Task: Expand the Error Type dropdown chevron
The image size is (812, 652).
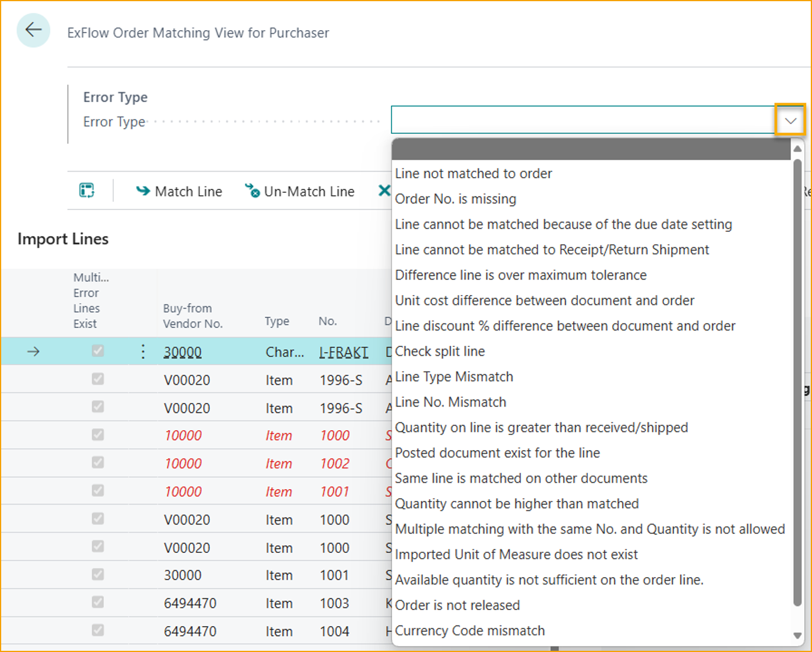Action: (790, 121)
